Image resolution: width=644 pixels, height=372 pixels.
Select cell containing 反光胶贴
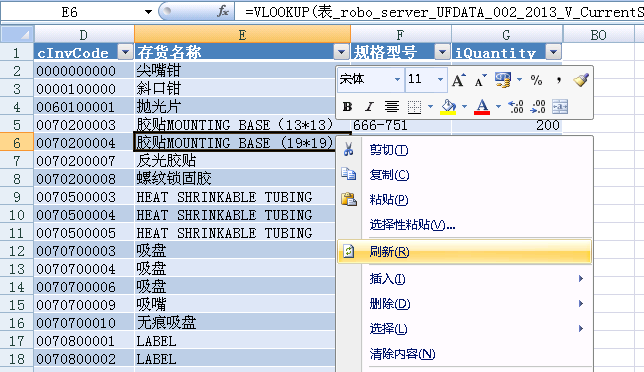[235, 161]
